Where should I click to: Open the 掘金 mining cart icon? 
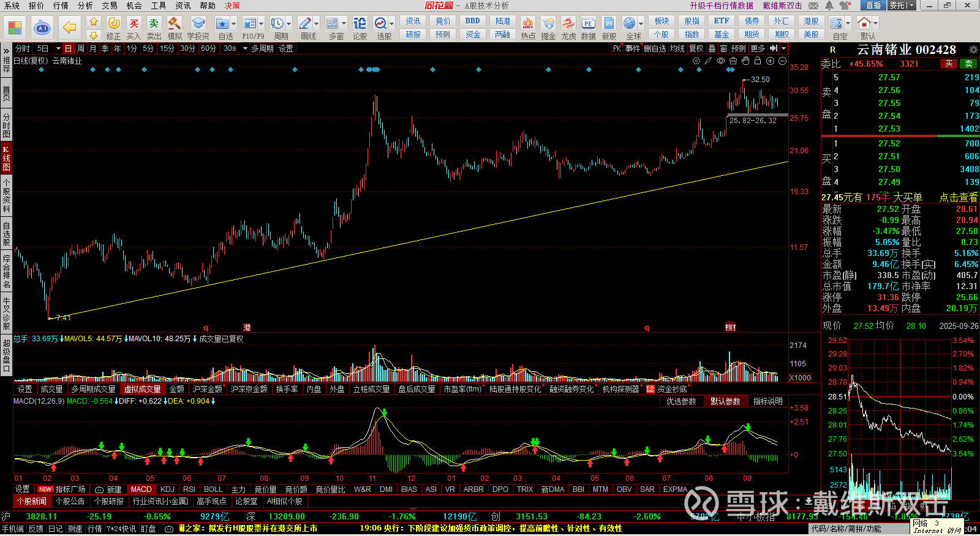tap(548, 23)
